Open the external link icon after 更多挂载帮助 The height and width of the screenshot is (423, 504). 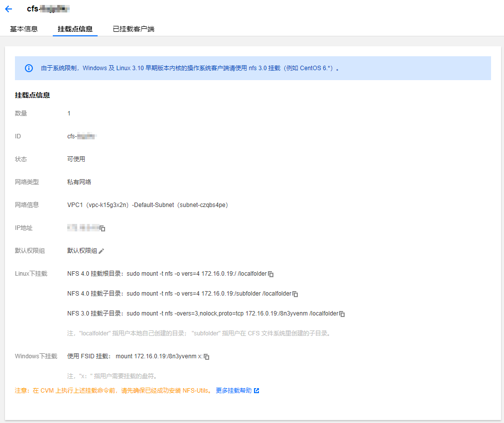click(256, 391)
